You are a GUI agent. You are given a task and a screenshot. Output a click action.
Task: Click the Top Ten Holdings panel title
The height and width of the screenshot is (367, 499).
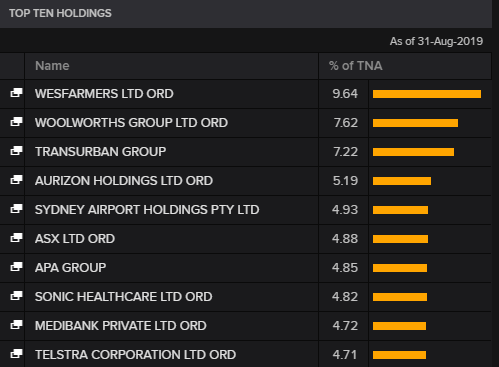click(60, 13)
